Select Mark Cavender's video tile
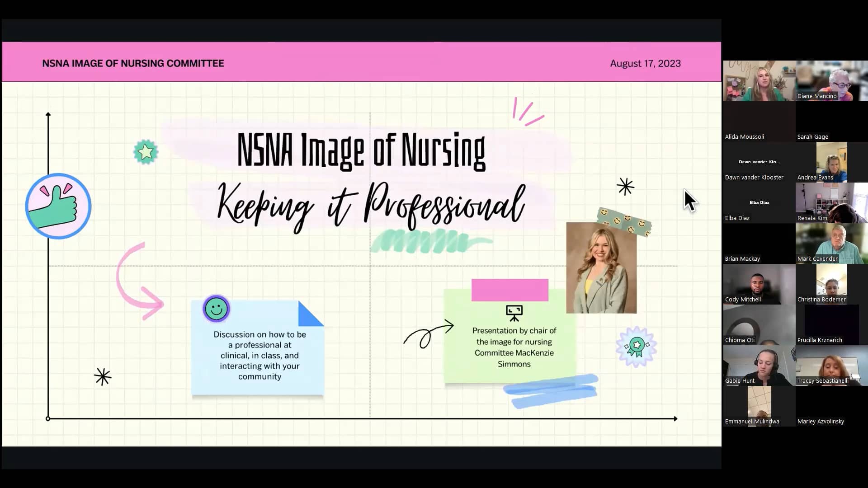 831,244
